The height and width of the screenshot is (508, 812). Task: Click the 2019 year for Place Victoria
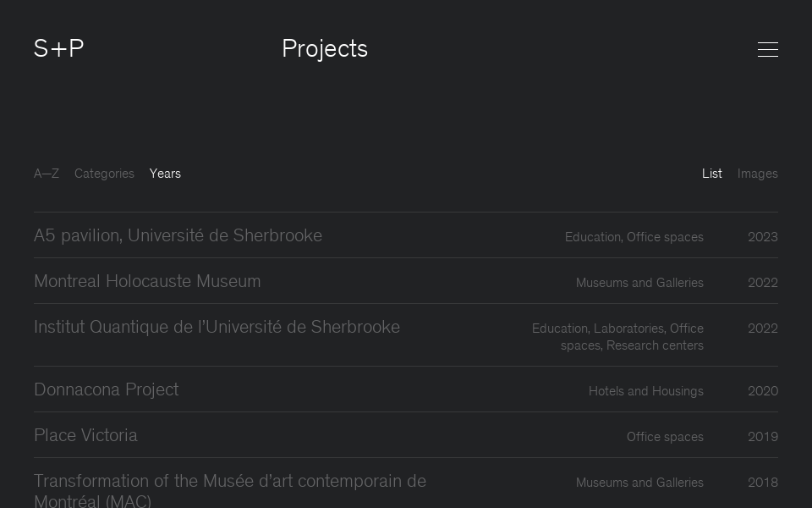pyautogui.click(x=762, y=437)
